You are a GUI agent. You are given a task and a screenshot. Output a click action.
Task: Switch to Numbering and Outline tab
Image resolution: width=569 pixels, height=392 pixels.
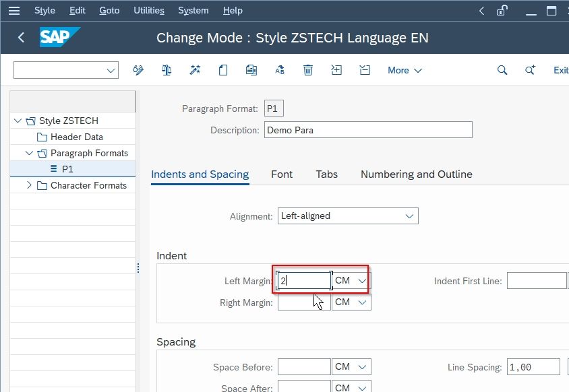[416, 174]
